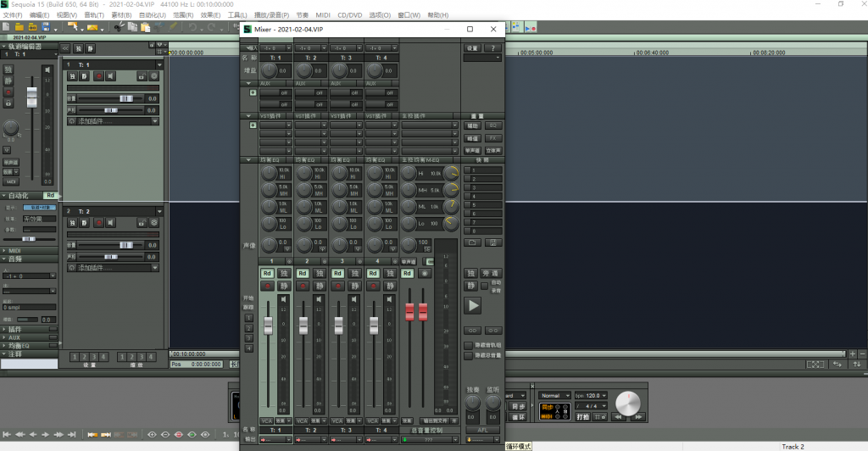The width and height of the screenshot is (868, 451).
Task: Collapse the AUX section in mixer
Action: tap(248, 84)
